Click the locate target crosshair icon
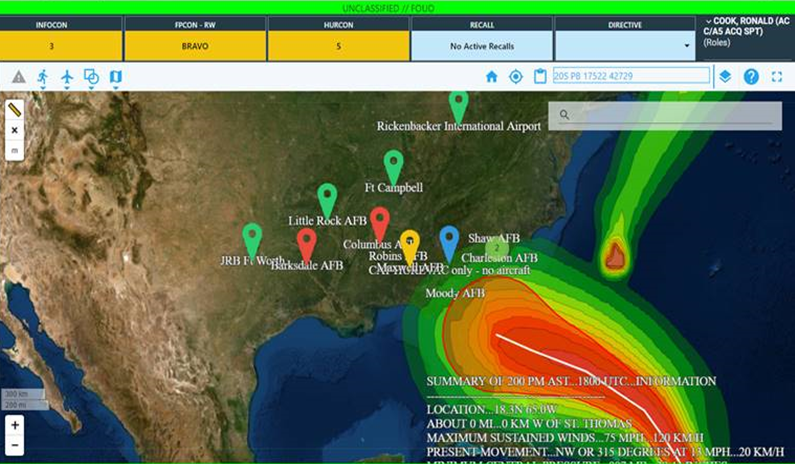The width and height of the screenshot is (795, 464). pos(516,77)
